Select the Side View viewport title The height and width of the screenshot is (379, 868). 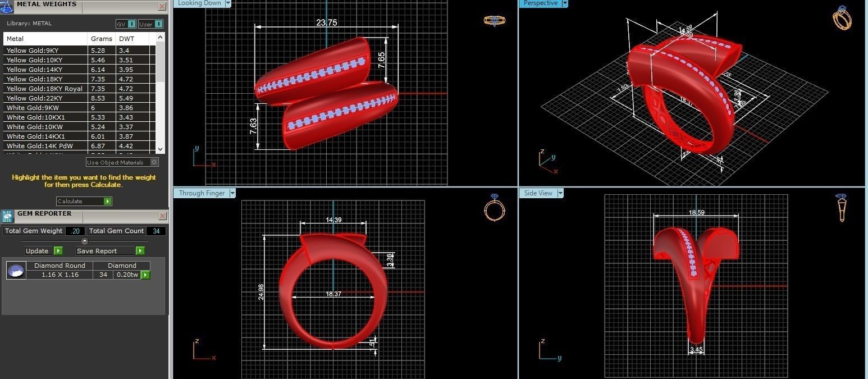[538, 193]
